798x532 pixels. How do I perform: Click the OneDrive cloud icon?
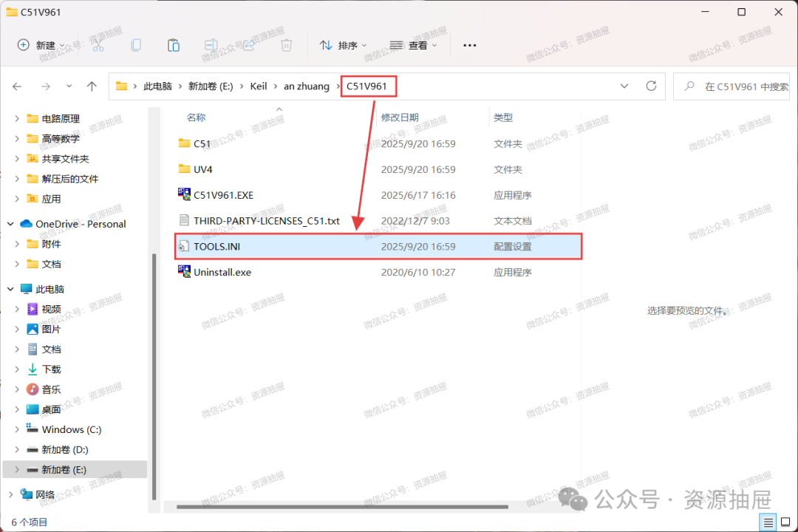[x=26, y=223]
